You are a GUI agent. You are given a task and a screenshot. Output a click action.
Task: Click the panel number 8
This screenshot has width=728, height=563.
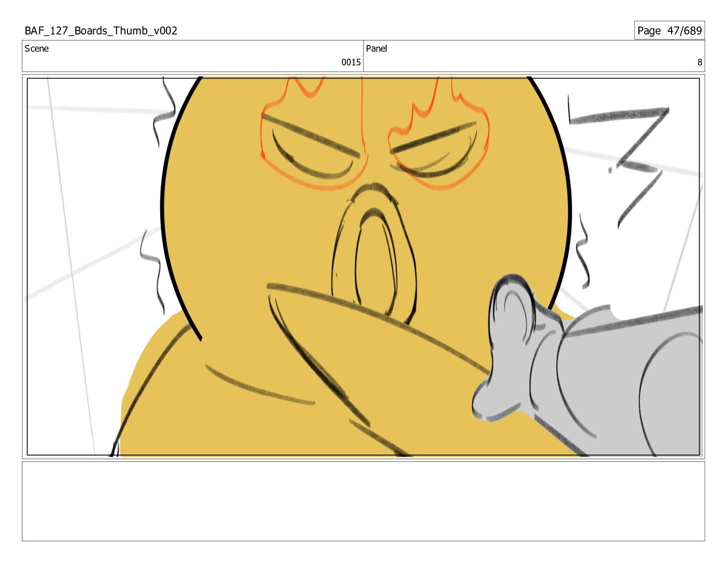pyautogui.click(x=699, y=62)
